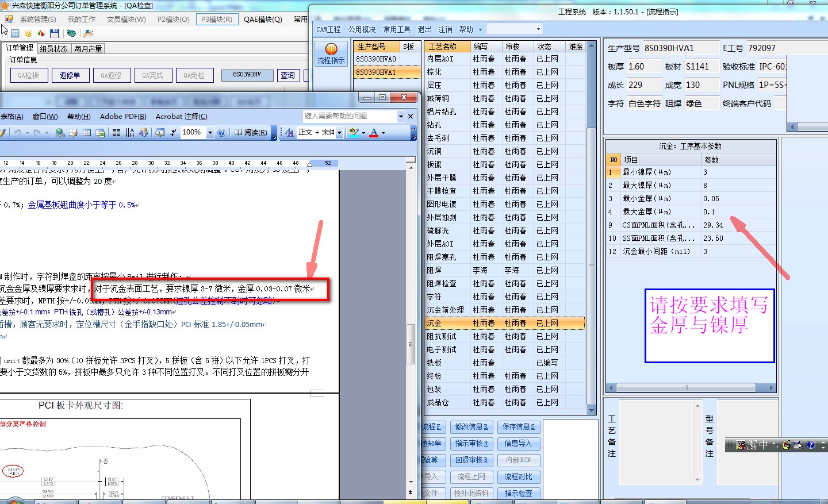Click the Text Direction icon
Screen dimensions: 828x504
[129, 133]
